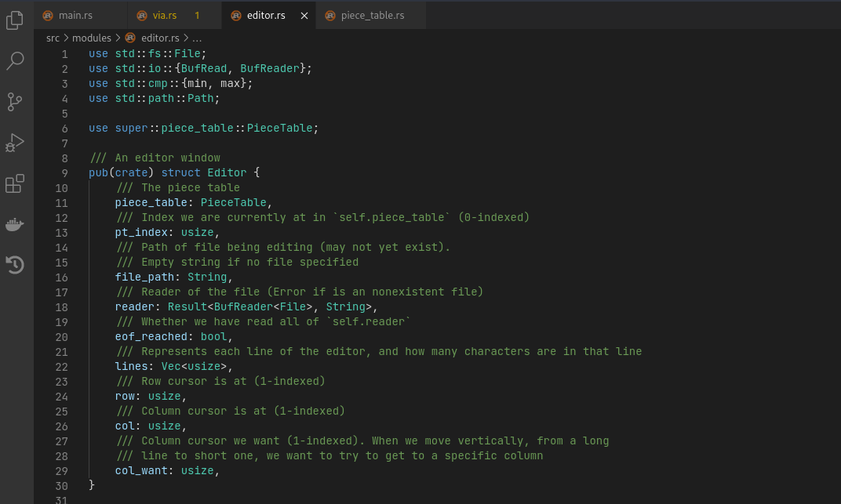This screenshot has height=504, width=841.
Task: Open the Explorer view in activity bar
Action: coord(14,20)
